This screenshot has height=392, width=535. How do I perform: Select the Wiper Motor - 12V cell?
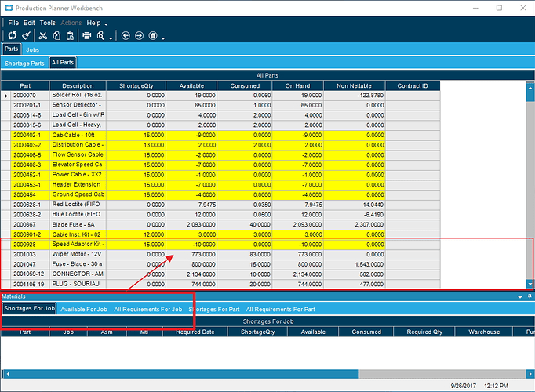(78, 254)
